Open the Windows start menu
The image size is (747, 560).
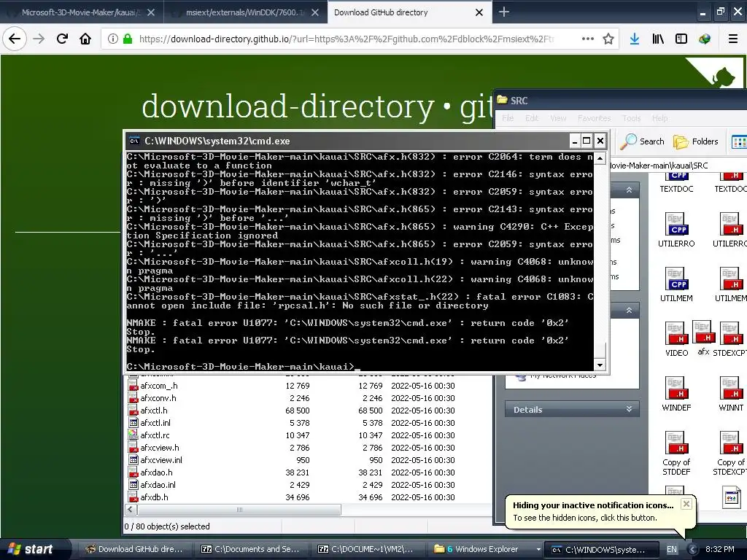point(34,549)
